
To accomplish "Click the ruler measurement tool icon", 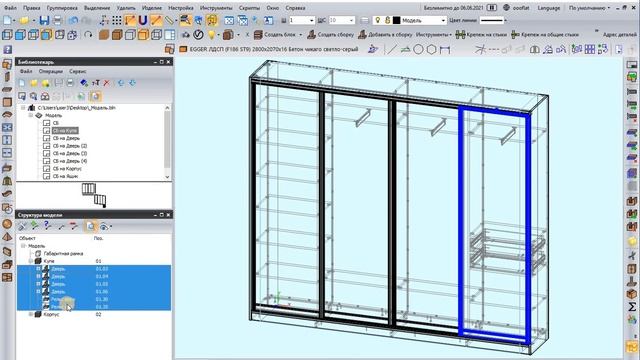I will point(169,20).
